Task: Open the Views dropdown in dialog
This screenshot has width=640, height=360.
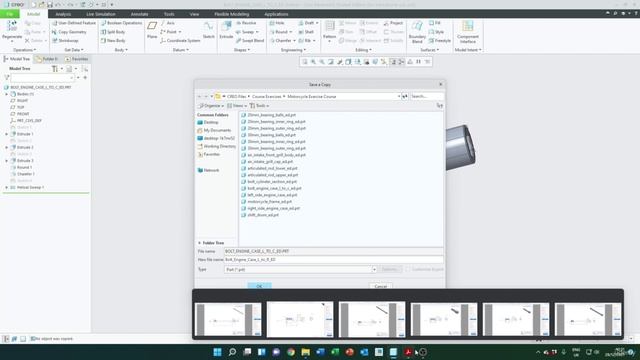Action: pos(237,106)
